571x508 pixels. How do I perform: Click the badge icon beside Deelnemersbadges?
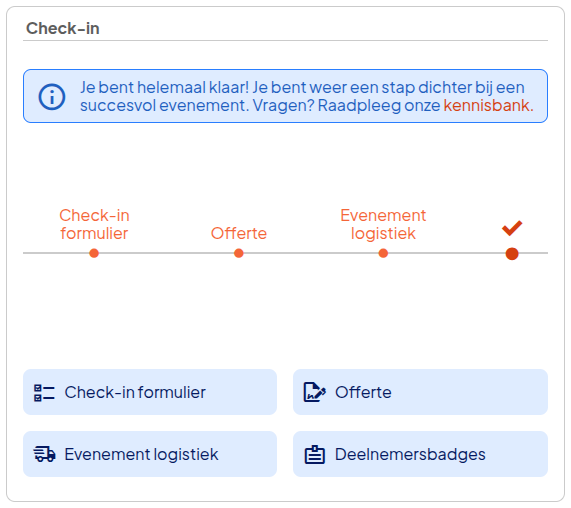click(x=315, y=454)
